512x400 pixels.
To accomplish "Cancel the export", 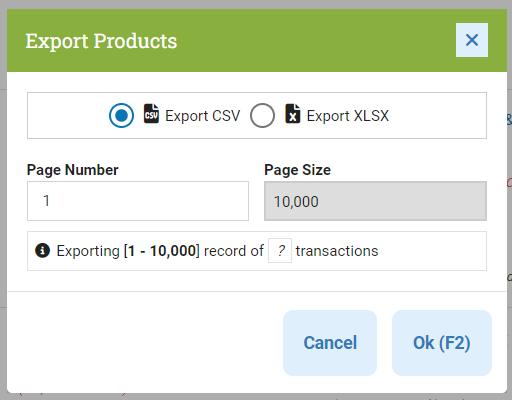I will point(330,343).
